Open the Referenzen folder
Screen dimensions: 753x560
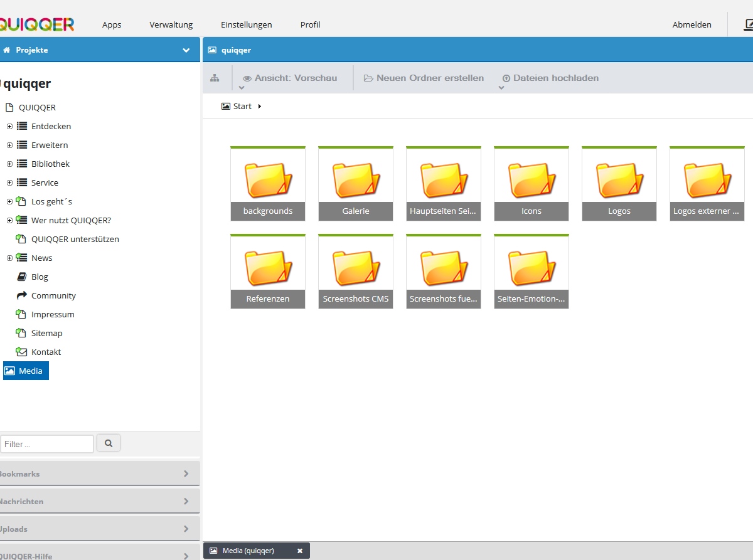point(268,272)
